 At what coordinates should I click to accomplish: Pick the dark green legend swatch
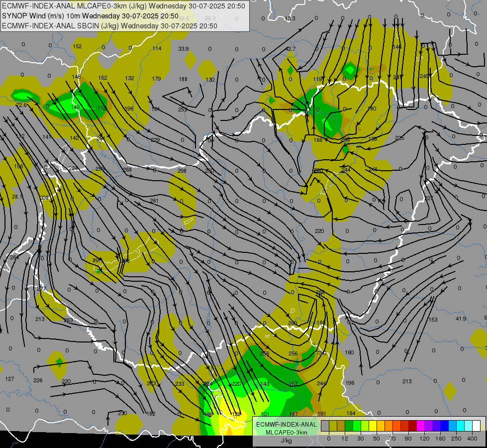349,426
